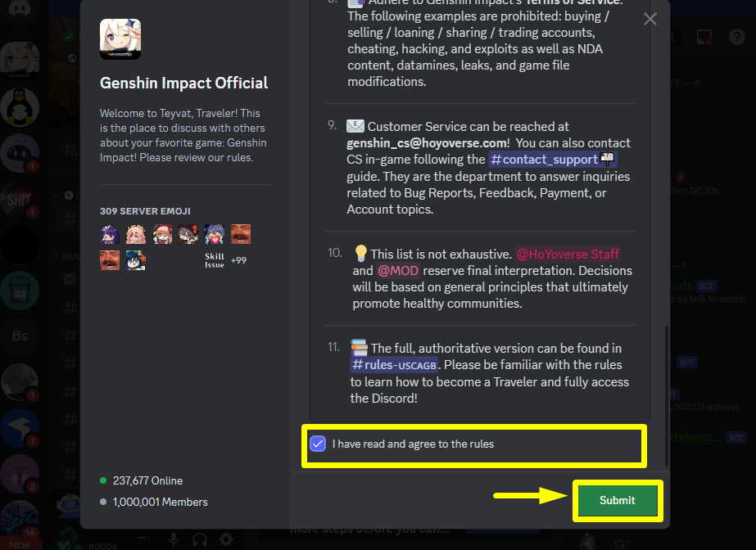Image resolution: width=756 pixels, height=550 pixels.
Task: Click the green Submit button
Action: (617, 500)
